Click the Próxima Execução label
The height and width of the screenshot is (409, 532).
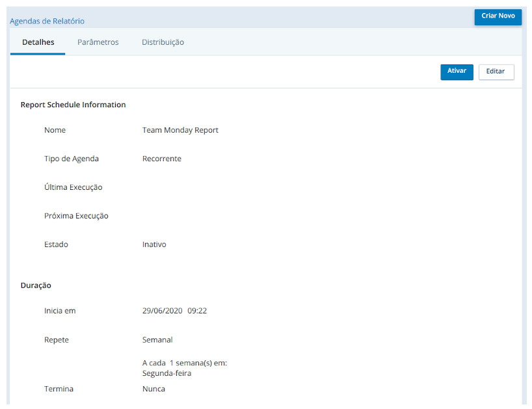[x=76, y=216]
